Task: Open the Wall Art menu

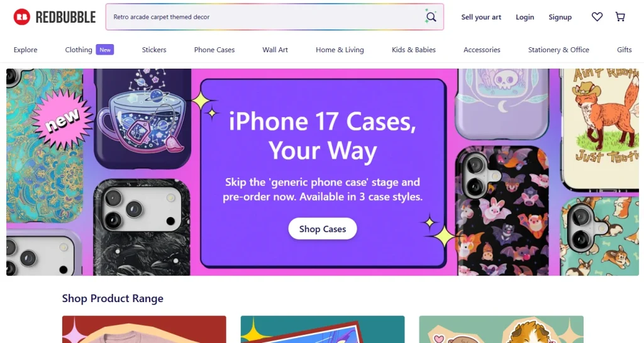Action: point(275,50)
